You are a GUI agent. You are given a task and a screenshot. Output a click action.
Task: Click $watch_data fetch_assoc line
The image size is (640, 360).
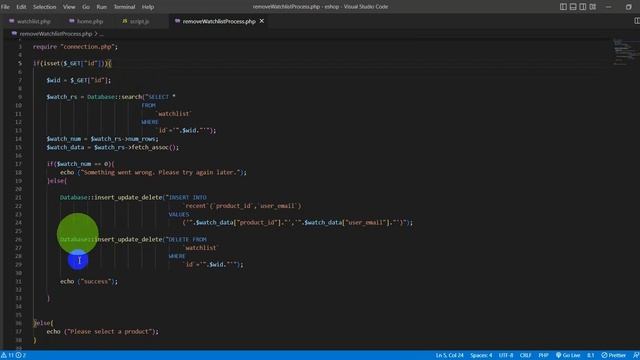(112, 147)
